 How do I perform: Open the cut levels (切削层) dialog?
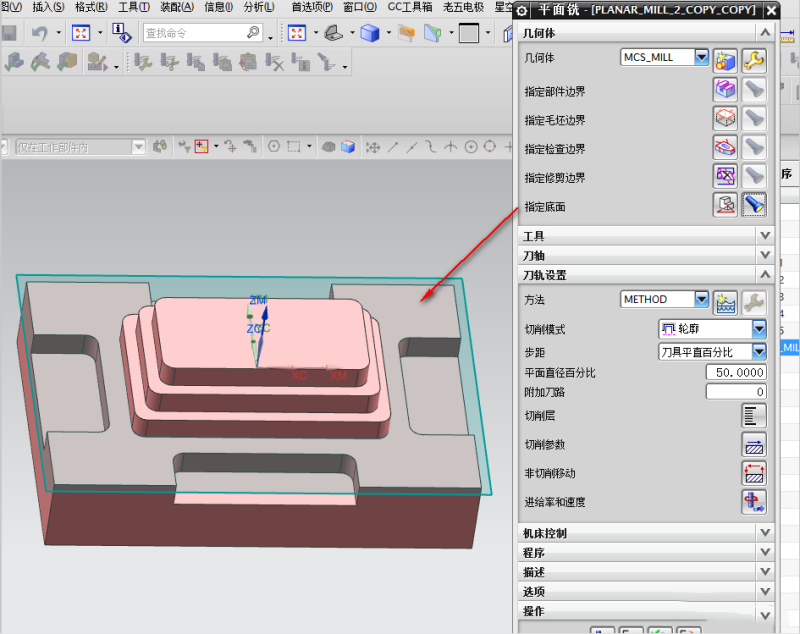753,416
